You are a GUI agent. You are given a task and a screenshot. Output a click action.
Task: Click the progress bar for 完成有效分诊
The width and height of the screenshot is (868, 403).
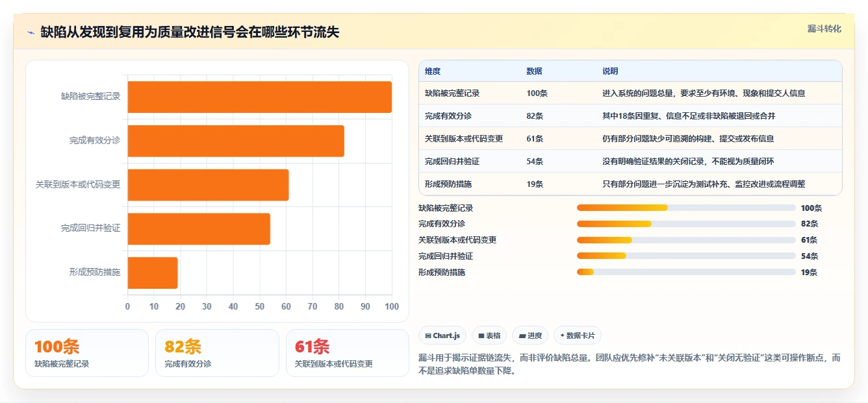click(x=686, y=224)
